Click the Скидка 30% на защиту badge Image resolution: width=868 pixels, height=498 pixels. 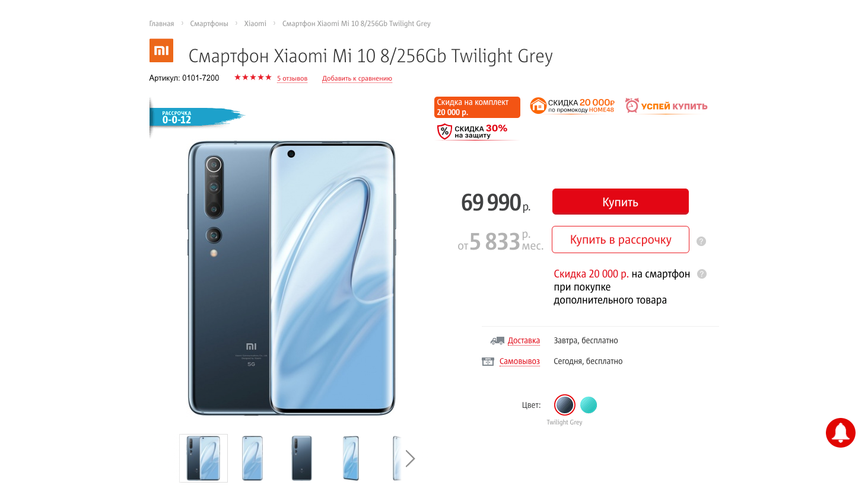(476, 132)
